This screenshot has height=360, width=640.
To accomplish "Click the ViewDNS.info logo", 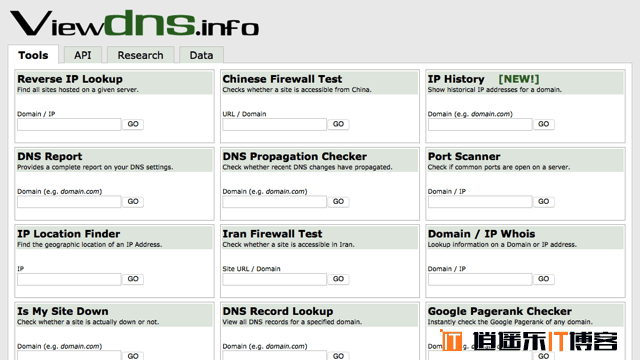I will tap(134, 24).
